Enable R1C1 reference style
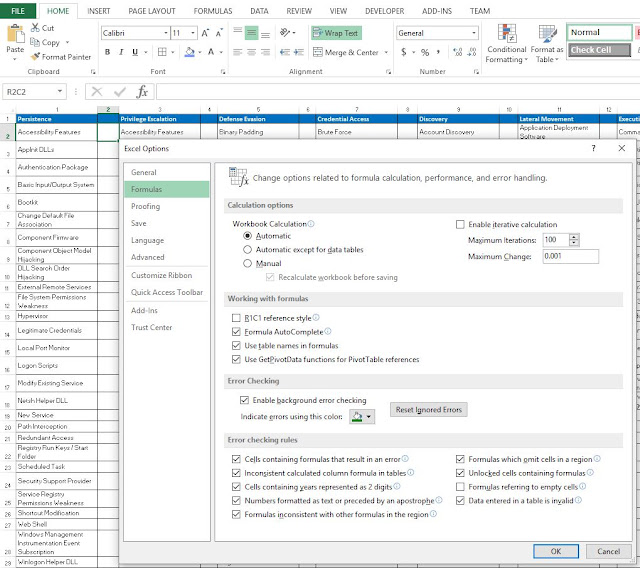This screenshot has height=568, width=640. click(236, 318)
